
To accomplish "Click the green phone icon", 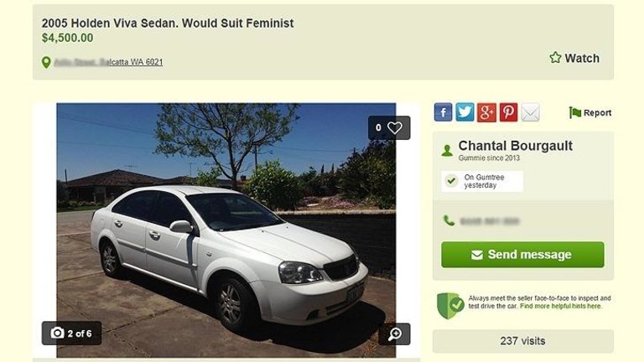I will pyautogui.click(x=449, y=221).
